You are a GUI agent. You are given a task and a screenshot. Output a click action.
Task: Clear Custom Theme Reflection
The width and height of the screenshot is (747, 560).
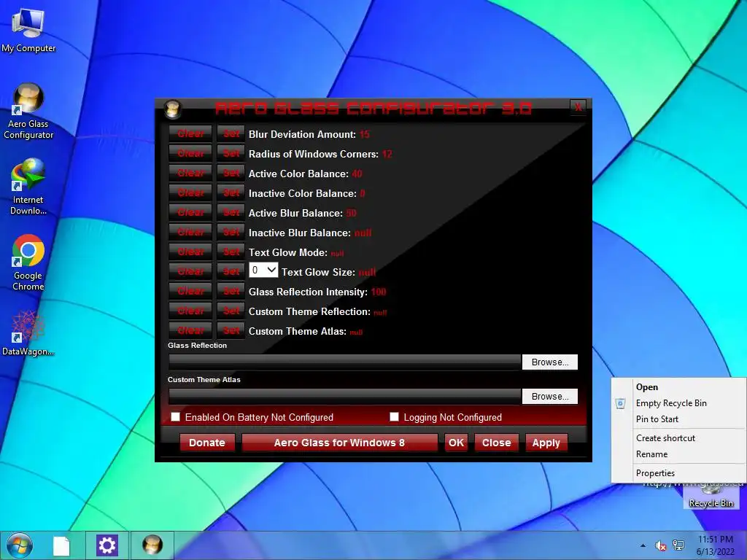coord(190,311)
